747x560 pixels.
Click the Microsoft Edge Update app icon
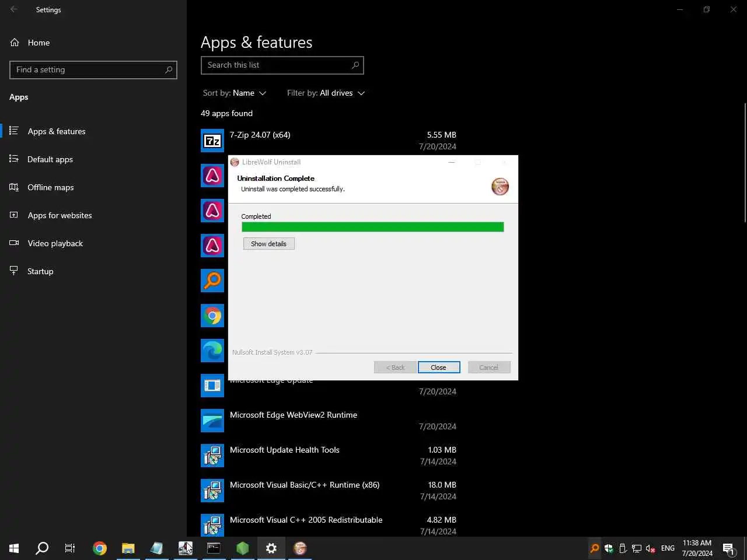pos(212,386)
